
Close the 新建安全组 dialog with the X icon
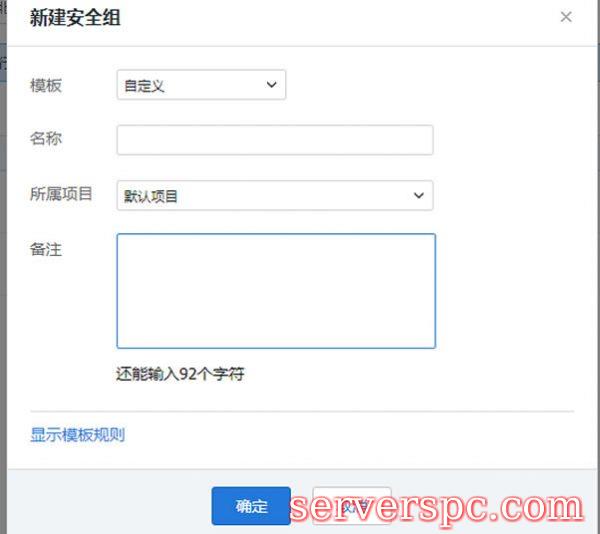coord(566,17)
